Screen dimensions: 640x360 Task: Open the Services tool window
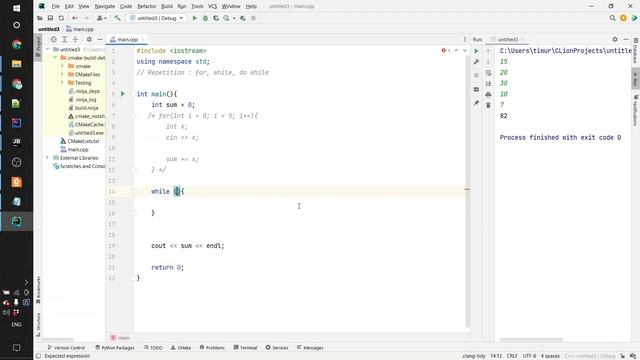[277, 348]
